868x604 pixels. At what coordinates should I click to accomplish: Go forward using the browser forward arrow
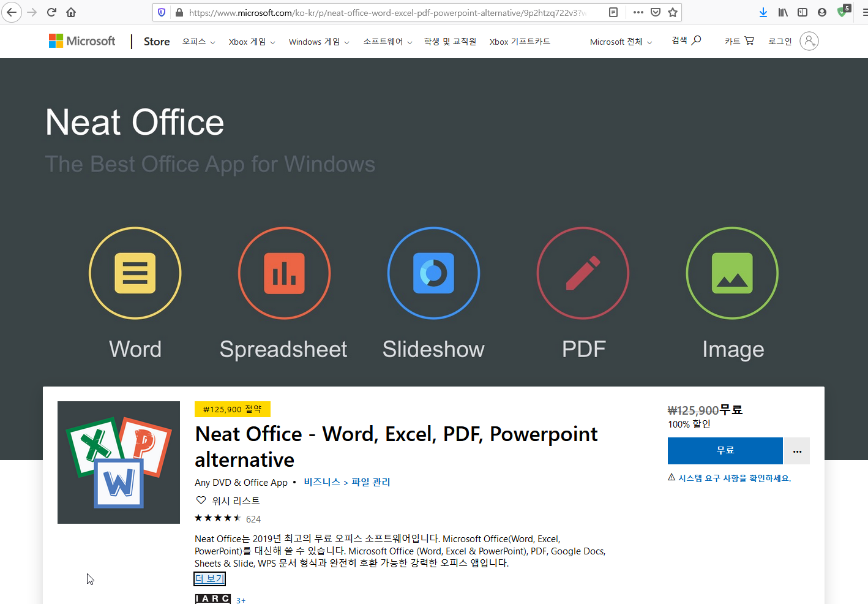[32, 12]
